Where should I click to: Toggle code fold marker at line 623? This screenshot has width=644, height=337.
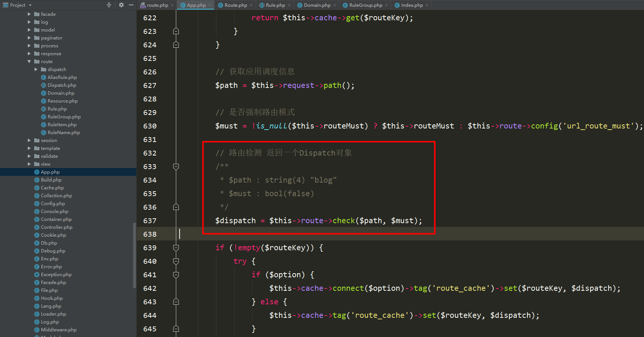tap(176, 31)
